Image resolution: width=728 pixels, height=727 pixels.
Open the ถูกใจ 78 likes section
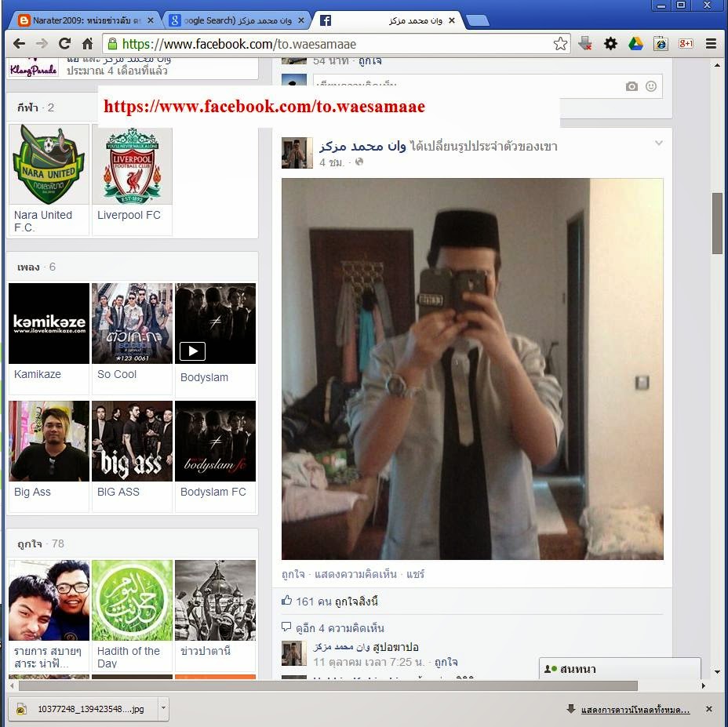pyautogui.click(x=40, y=543)
